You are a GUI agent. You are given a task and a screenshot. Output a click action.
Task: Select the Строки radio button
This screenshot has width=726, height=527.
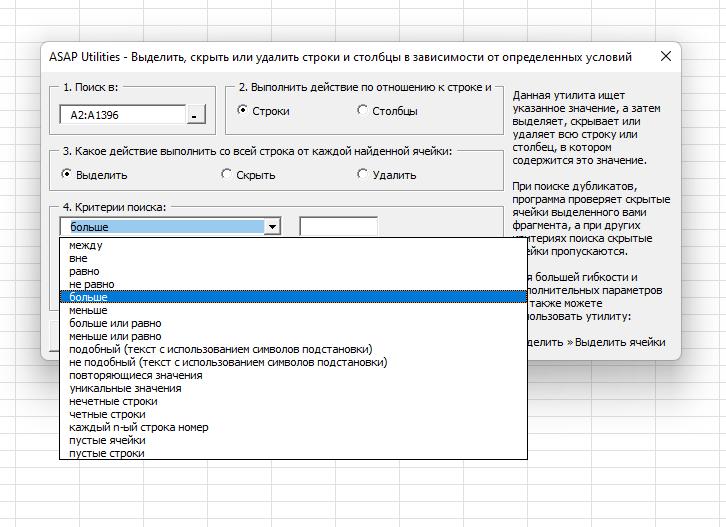tap(243, 111)
